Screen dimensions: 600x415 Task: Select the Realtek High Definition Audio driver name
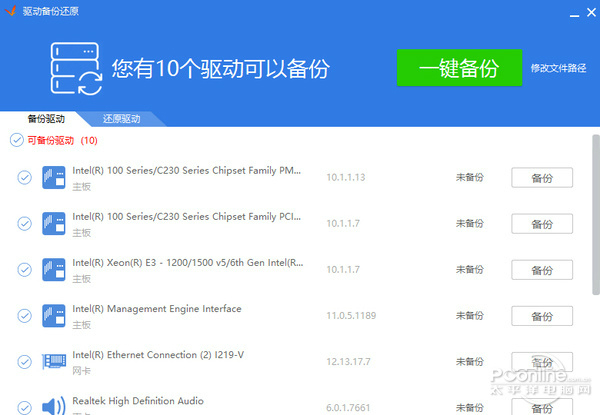[138, 401]
